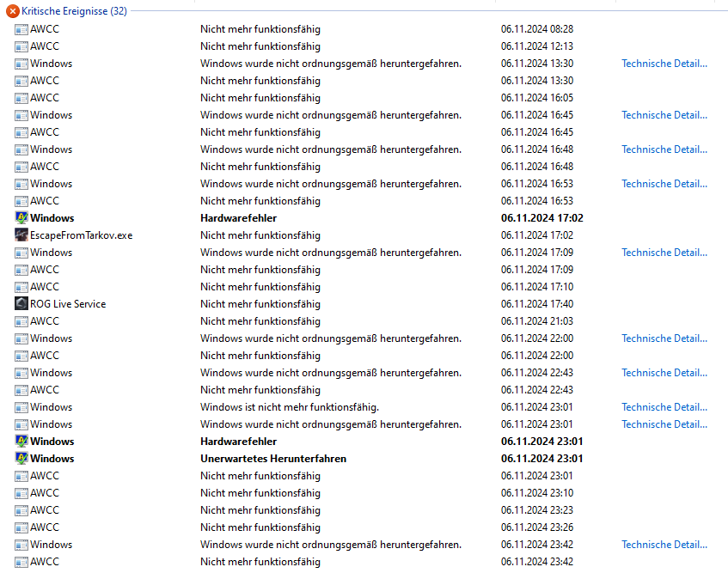
Task: Select the date '06.11.2024 23:26'
Action: (537, 527)
